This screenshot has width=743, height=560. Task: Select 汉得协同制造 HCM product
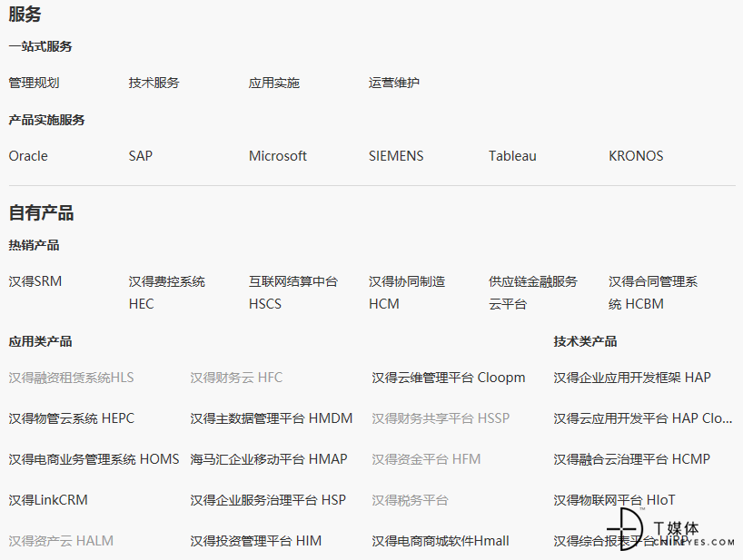click(407, 292)
